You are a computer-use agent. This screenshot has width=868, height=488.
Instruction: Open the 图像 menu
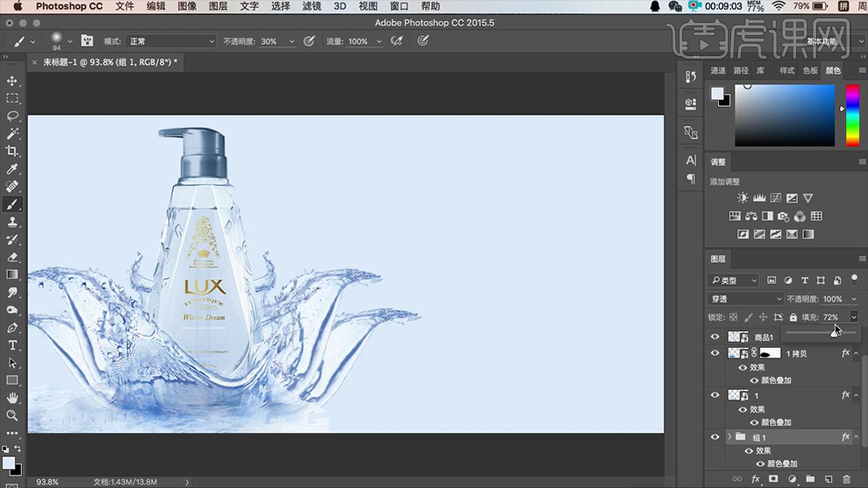click(187, 6)
